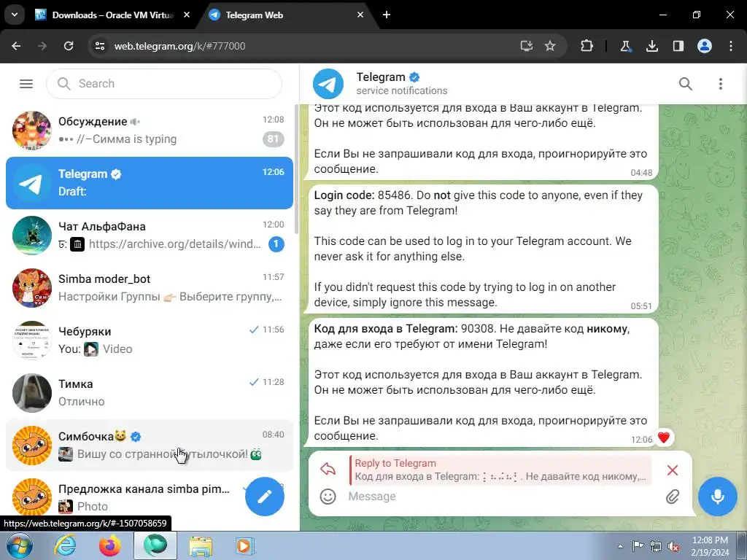This screenshot has height=560, width=747.
Task: Open Chrome three-dot menu
Action: point(731,46)
